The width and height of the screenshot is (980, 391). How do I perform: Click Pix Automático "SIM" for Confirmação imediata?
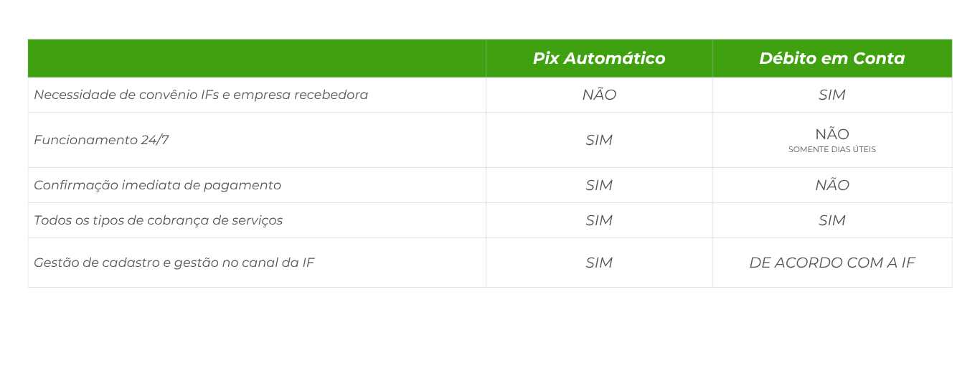coord(599,185)
